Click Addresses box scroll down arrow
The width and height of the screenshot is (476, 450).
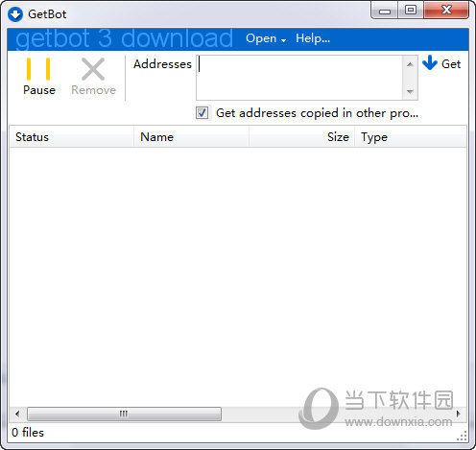(x=410, y=91)
